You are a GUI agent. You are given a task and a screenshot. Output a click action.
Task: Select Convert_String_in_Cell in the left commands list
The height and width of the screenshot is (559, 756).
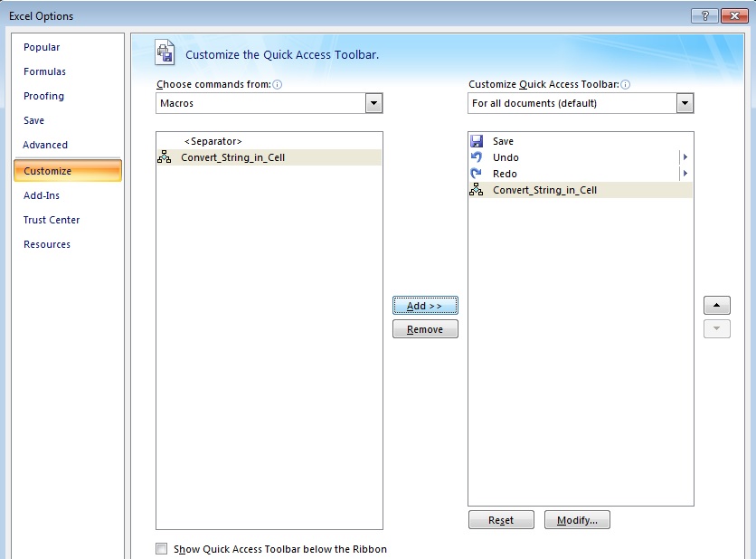tap(269, 157)
